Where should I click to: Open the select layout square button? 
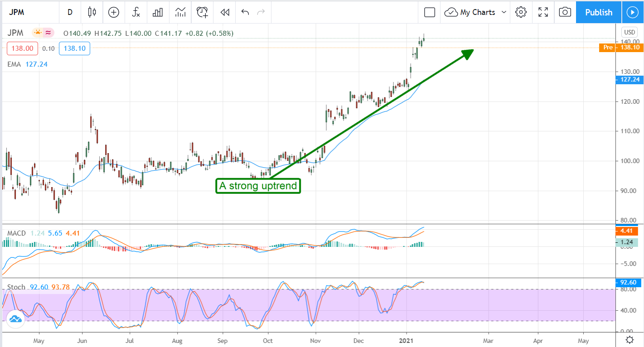tap(430, 12)
